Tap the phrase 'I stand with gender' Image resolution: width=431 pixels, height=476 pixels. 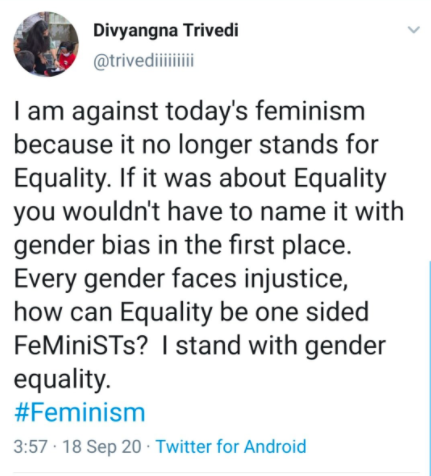[x=274, y=345]
